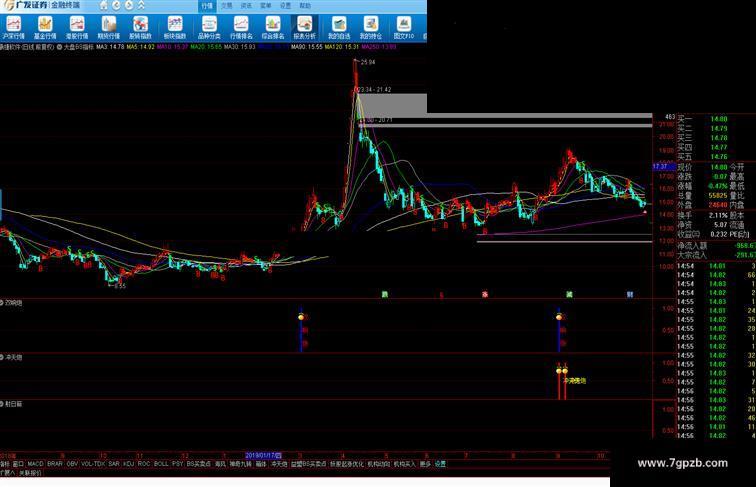Switch to the OBV indicator tab
The height and width of the screenshot is (487, 756).
click(72, 463)
